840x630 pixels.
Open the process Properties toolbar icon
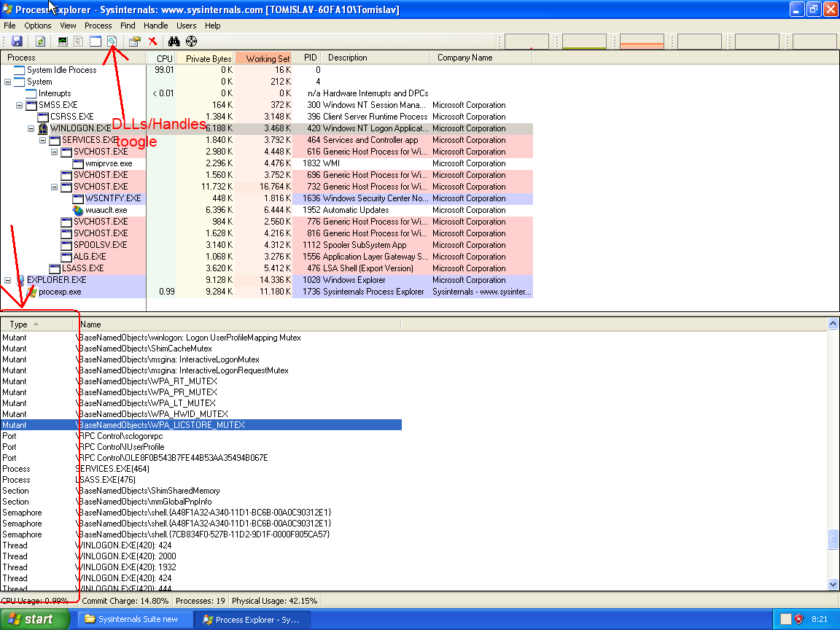(134, 42)
